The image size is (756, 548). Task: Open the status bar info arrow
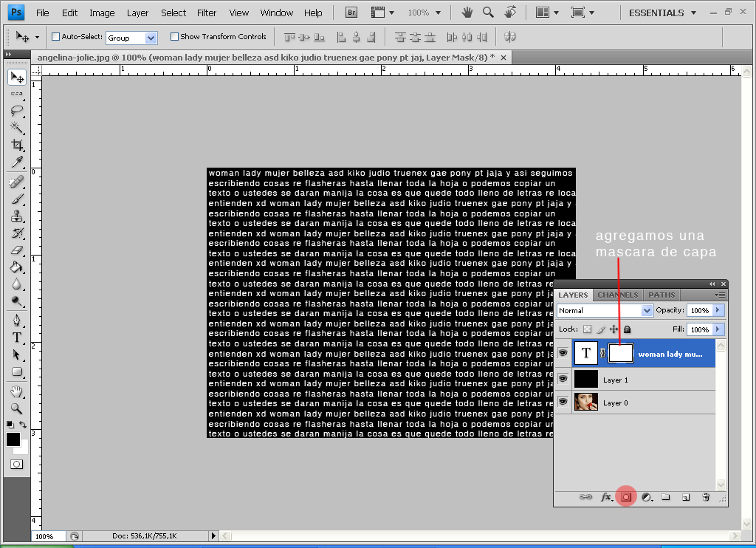[x=213, y=535]
